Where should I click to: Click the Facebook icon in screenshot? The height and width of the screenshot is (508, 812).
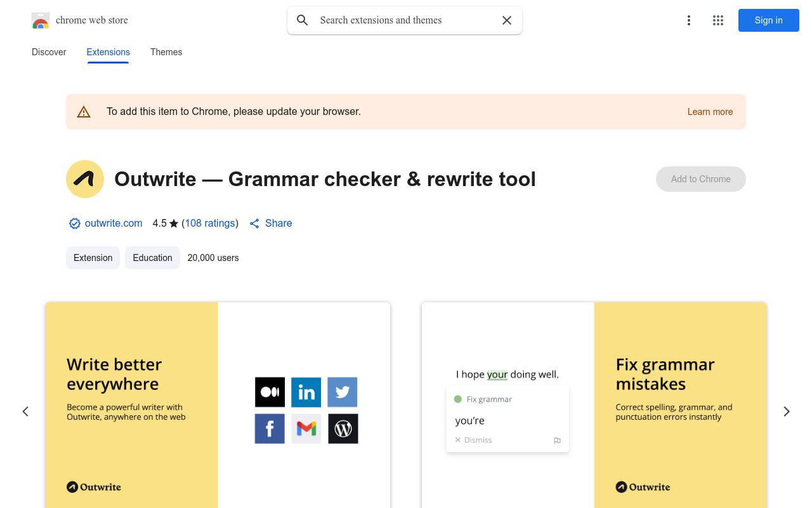pos(270,429)
